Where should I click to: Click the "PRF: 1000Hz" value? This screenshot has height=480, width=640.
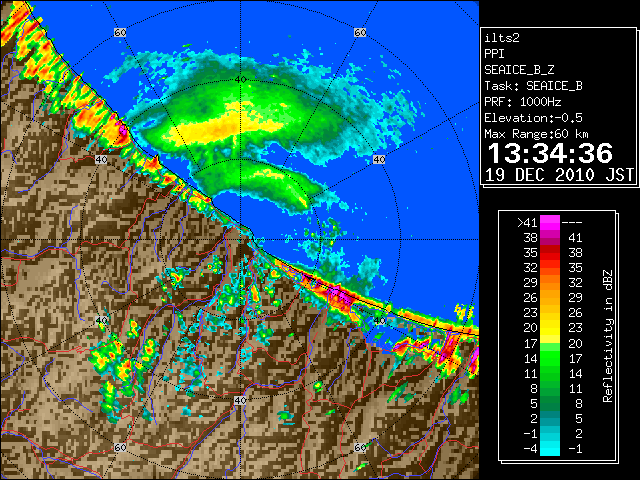click(x=523, y=102)
